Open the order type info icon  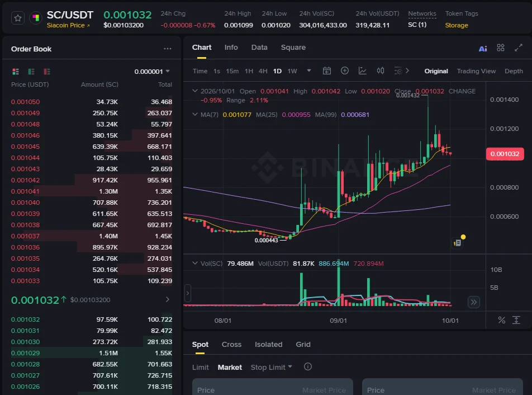[308, 367]
